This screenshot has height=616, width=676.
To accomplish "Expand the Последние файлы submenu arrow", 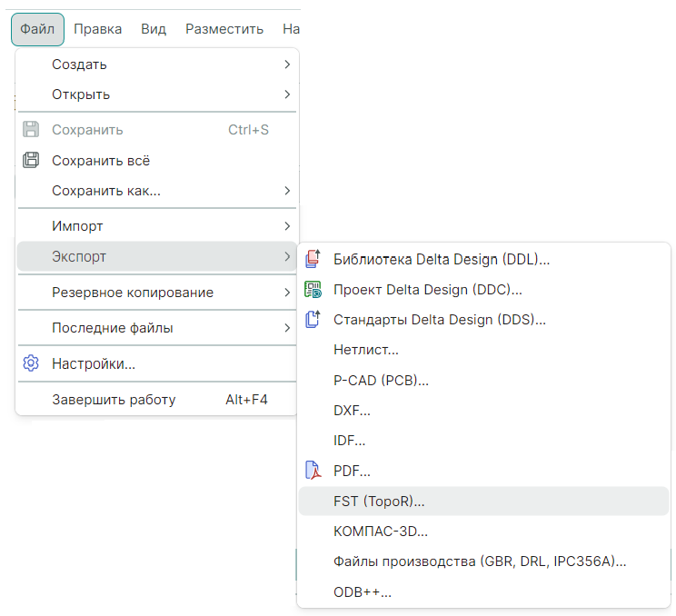I will (287, 328).
